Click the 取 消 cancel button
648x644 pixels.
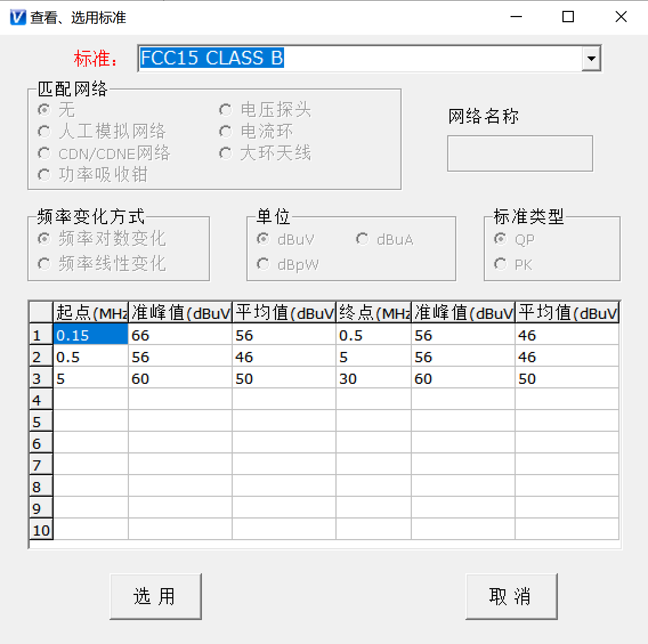coord(511,596)
